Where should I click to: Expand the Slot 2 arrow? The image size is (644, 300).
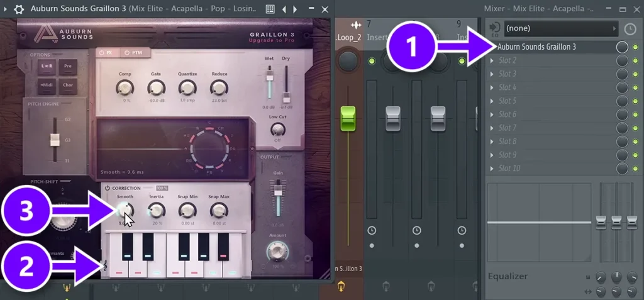492,61
